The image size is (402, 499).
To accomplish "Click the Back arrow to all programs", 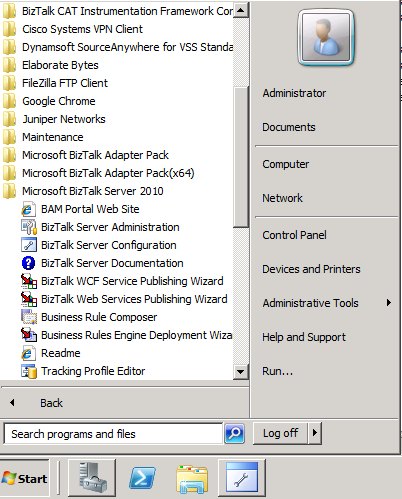I will coord(12,403).
